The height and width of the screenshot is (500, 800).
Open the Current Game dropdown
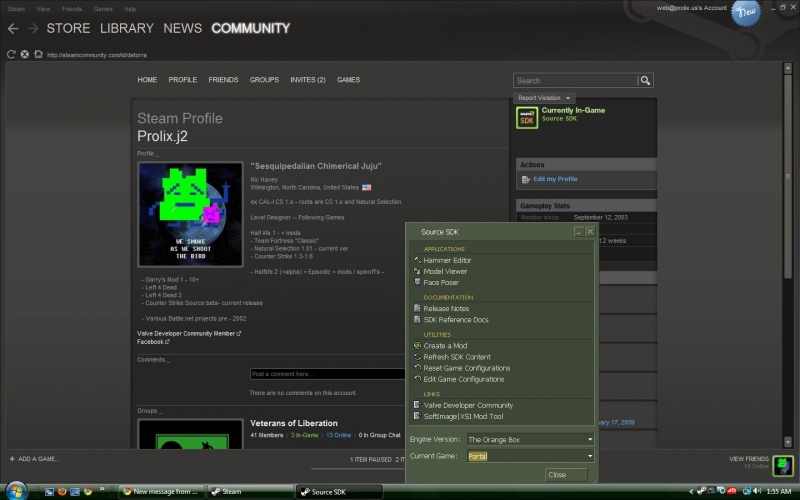click(531, 456)
